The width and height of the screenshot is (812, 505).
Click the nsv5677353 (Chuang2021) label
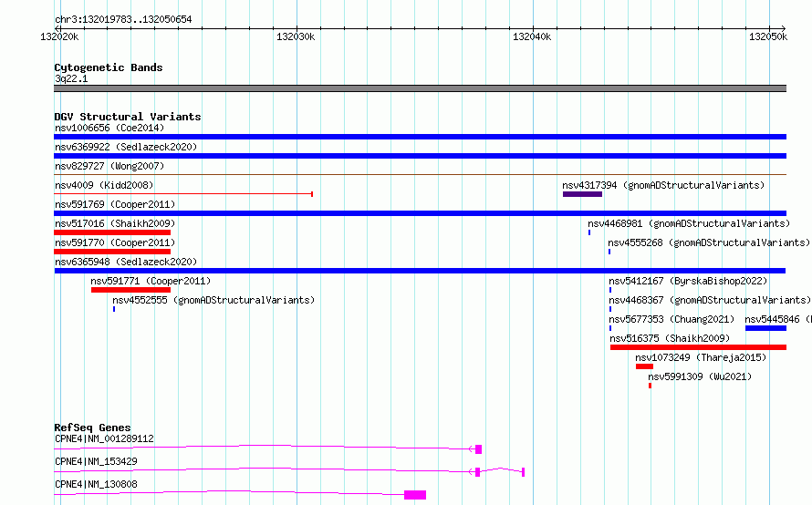click(x=671, y=319)
